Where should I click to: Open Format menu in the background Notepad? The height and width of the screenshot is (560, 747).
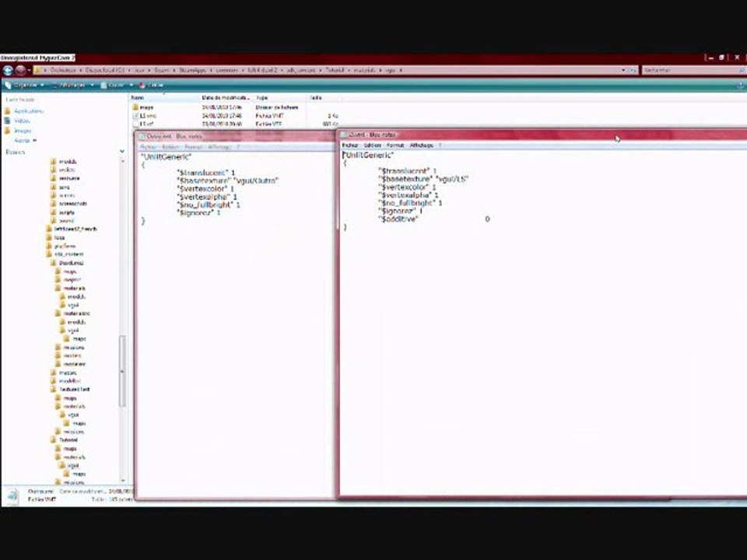pyautogui.click(x=194, y=147)
